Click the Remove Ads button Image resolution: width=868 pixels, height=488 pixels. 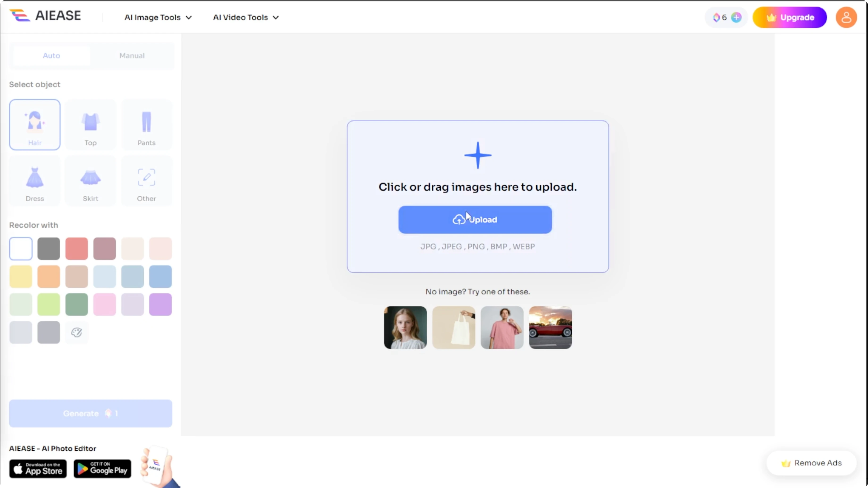[811, 463]
